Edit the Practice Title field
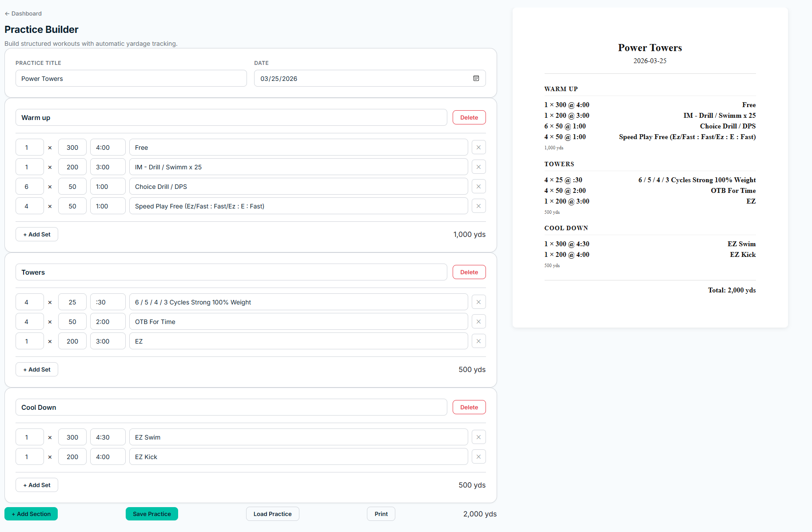Viewport: 812px width, 532px height. click(x=131, y=78)
